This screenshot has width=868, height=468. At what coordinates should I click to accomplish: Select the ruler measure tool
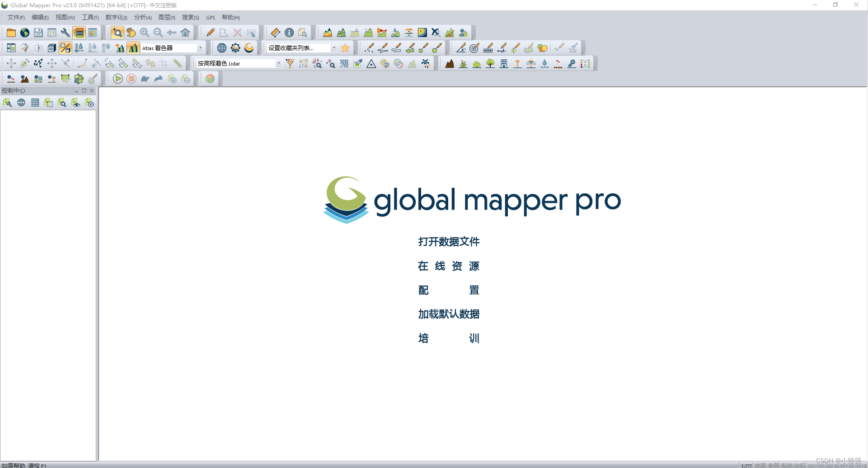[276, 33]
